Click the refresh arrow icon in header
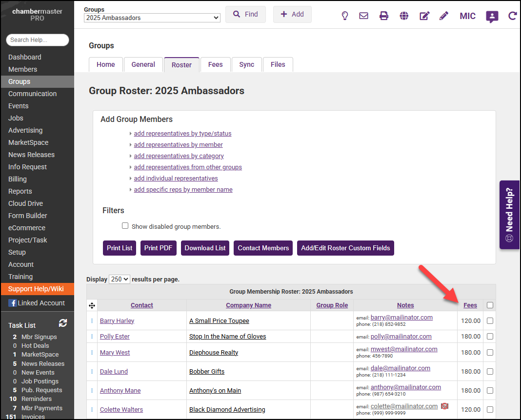 (x=512, y=16)
